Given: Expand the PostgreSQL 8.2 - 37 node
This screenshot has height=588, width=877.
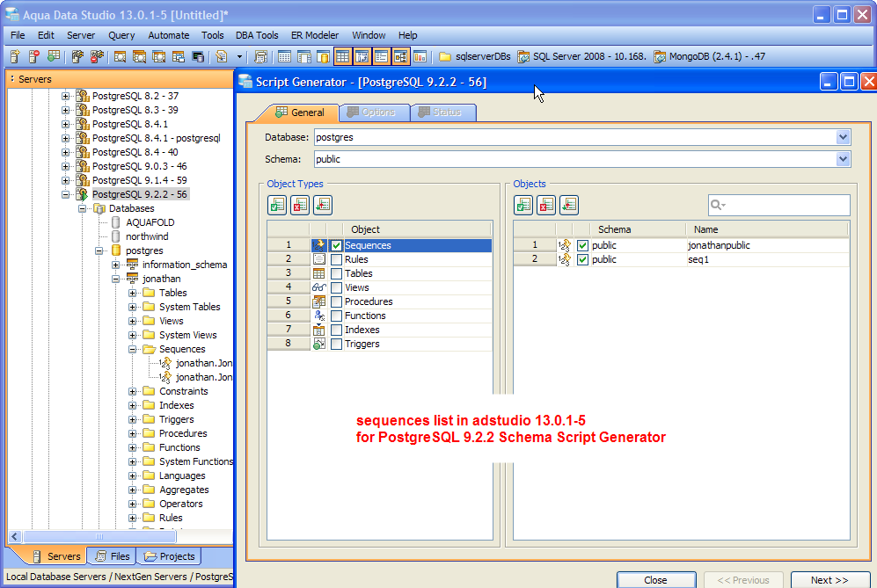Looking at the screenshot, I should click(65, 96).
